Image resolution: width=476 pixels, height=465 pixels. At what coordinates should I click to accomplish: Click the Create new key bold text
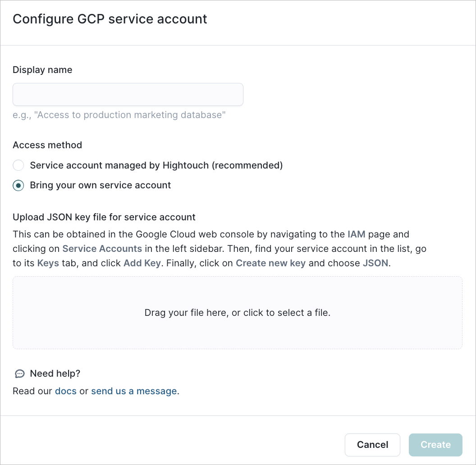point(270,263)
